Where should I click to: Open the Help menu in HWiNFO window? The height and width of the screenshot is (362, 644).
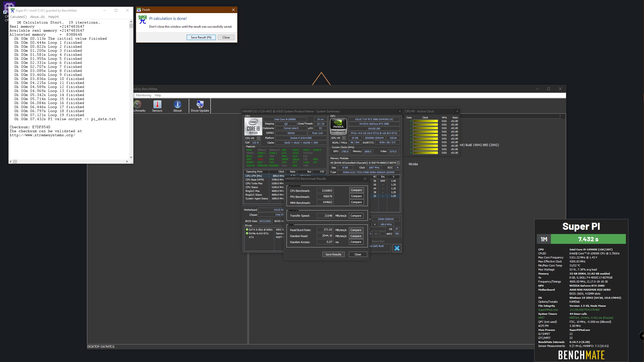pyautogui.click(x=158, y=95)
